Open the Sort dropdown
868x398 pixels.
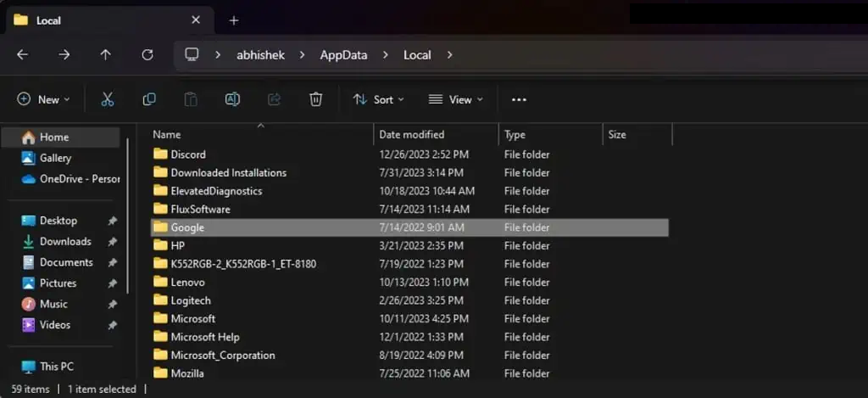379,100
